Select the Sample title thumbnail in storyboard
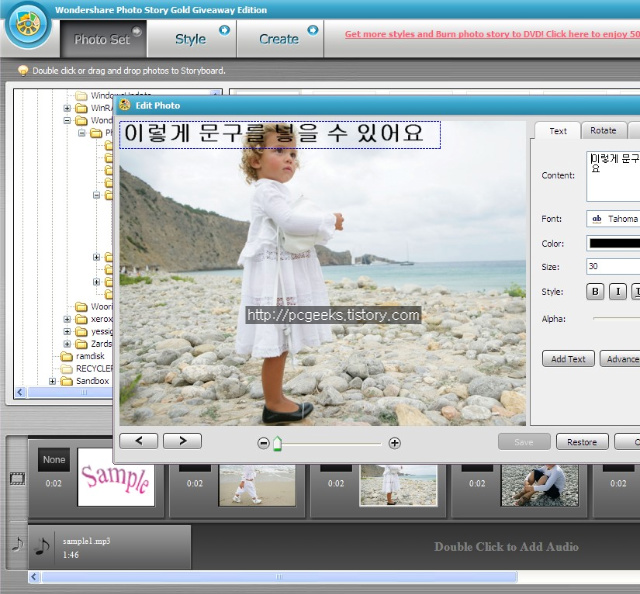 point(116,477)
